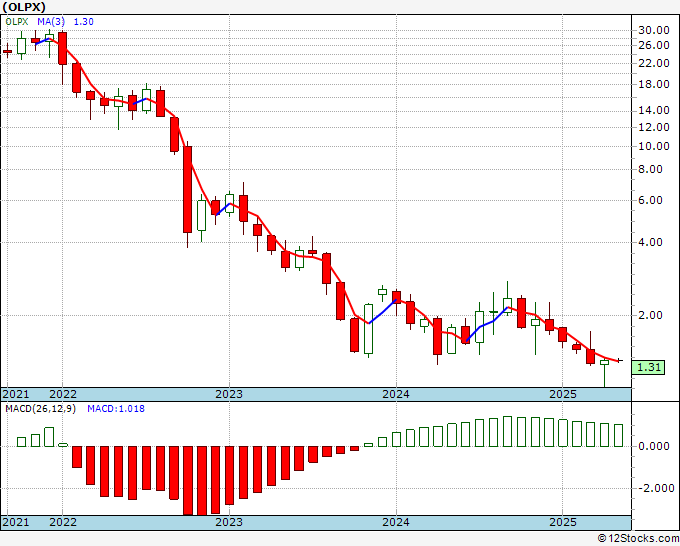
Task: Click the 8.00 price axis label
Action: point(651,169)
